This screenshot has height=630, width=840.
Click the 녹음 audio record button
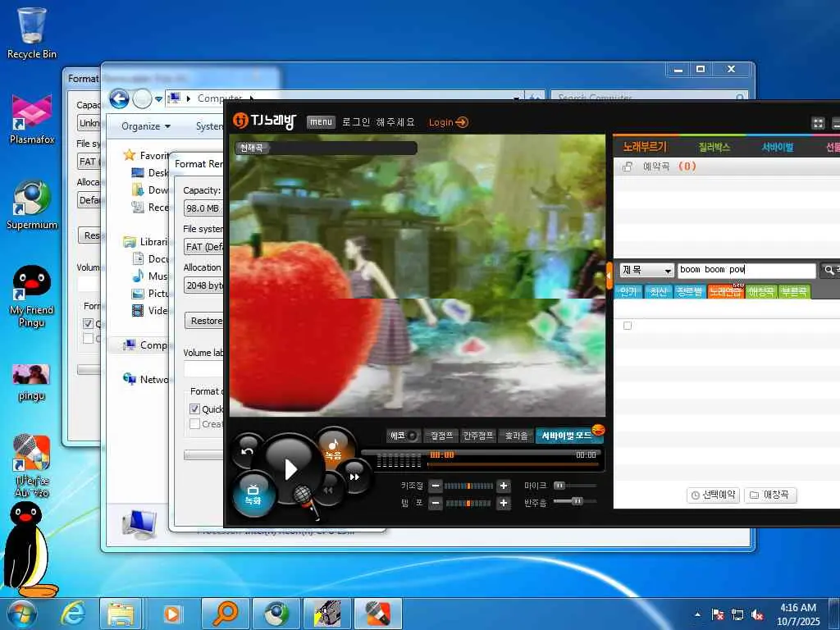[334, 449]
